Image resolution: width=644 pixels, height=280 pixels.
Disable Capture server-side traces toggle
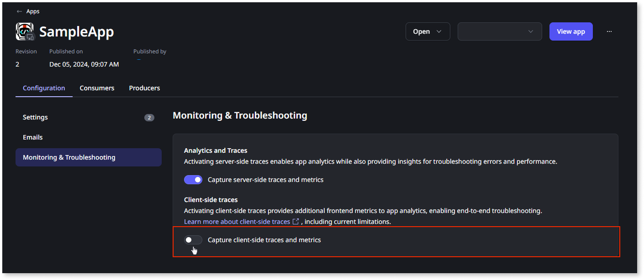[193, 180]
